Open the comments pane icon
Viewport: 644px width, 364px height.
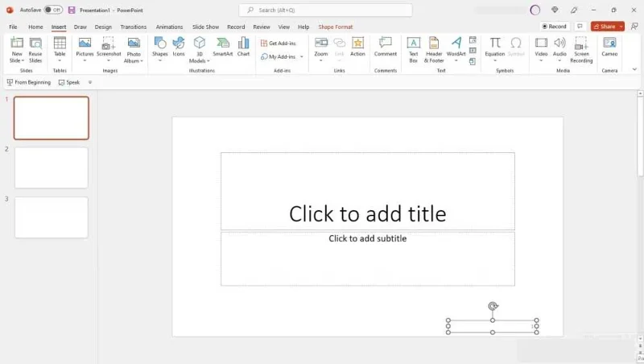[580, 27]
